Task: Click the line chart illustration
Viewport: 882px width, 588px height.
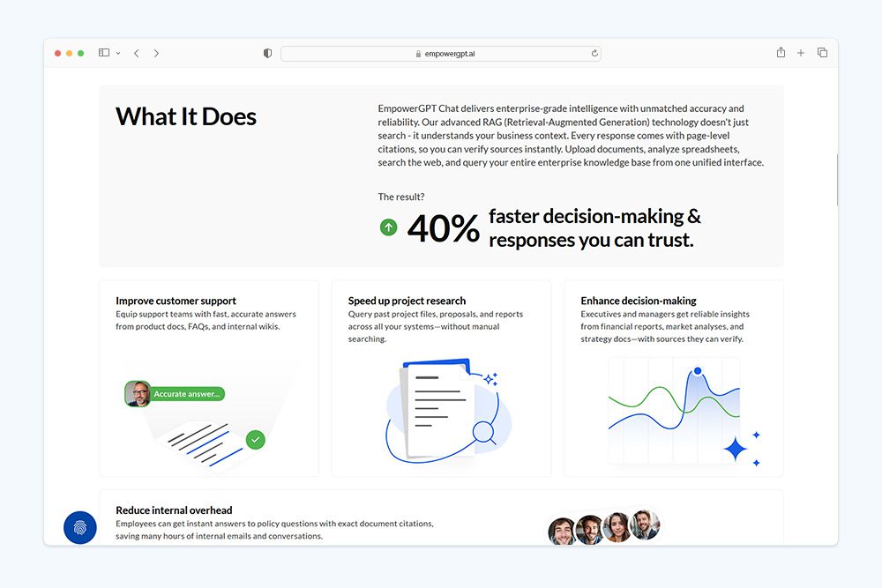Action: [x=674, y=410]
